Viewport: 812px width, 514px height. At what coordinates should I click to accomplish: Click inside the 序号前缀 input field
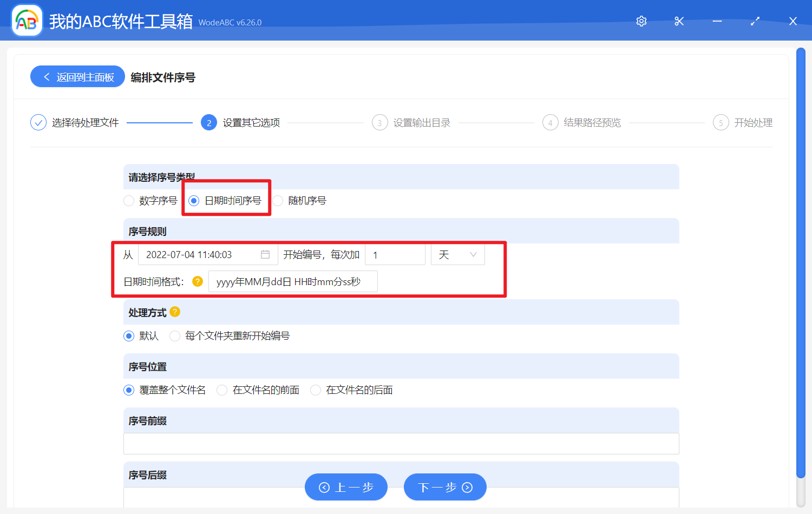(x=401, y=444)
